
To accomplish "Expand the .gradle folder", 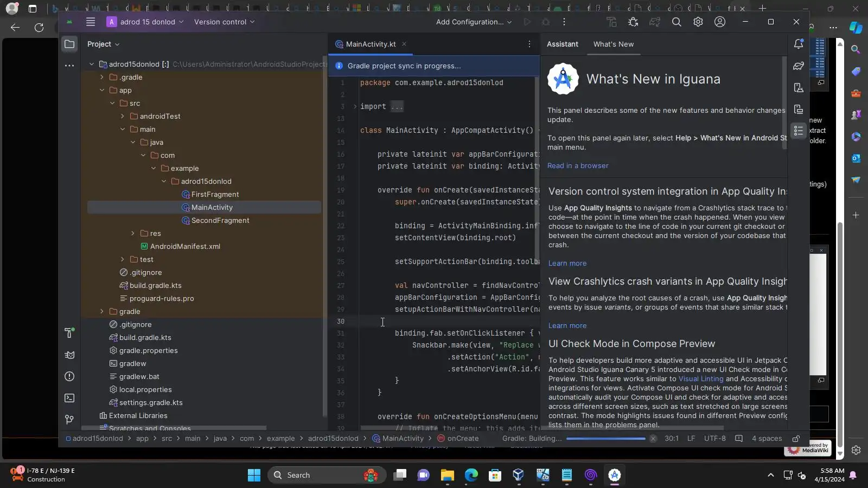I will tap(102, 78).
